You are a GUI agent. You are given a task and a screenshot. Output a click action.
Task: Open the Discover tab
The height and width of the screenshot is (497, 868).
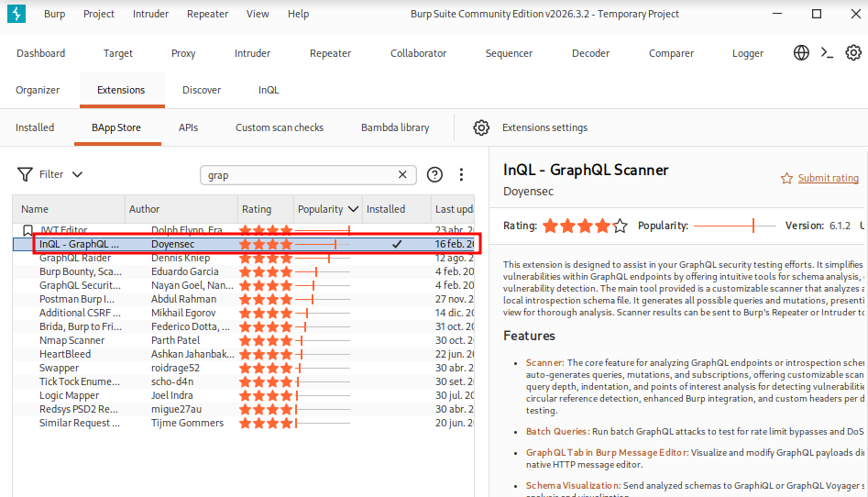click(202, 90)
